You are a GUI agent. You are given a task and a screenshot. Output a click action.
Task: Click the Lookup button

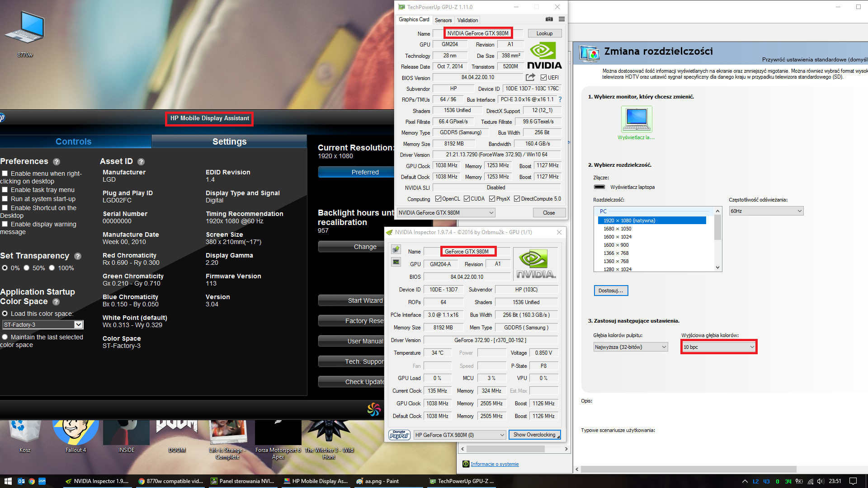pyautogui.click(x=544, y=33)
